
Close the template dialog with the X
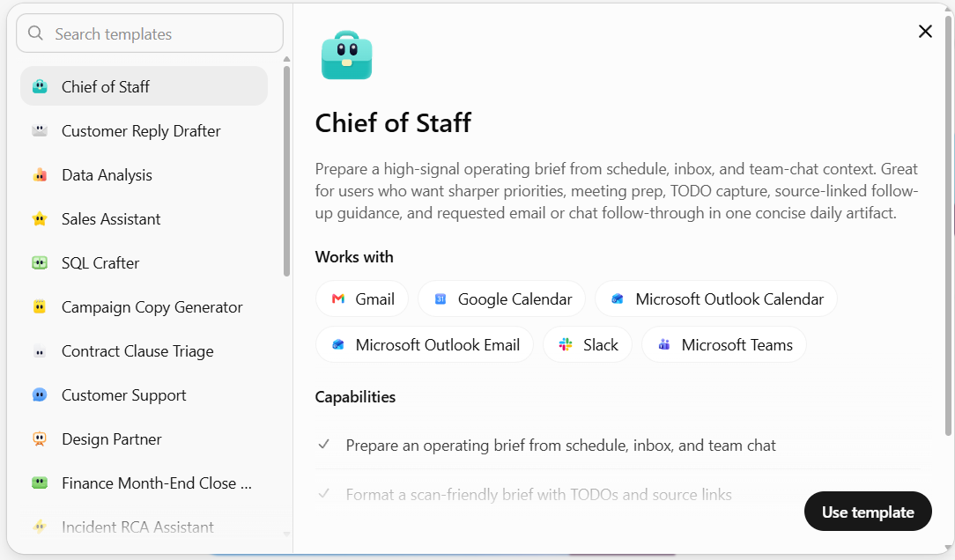pos(925,31)
